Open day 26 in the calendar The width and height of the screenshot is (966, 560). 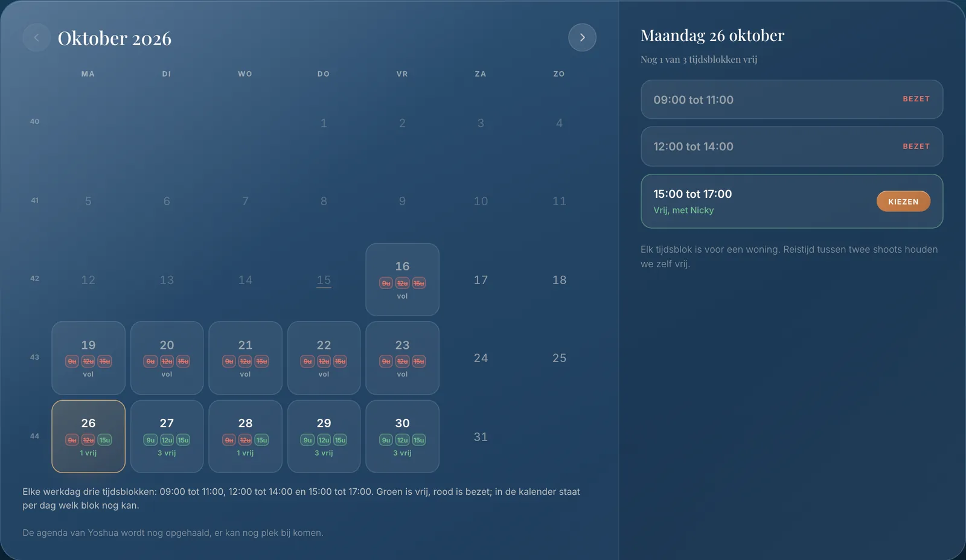[x=88, y=436]
